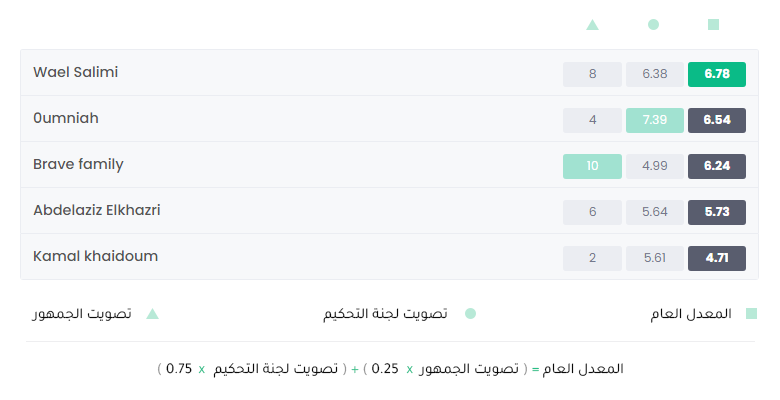Click the circle icon in the legend
Image resolution: width=780 pixels, height=400 pixels.
click(x=470, y=313)
